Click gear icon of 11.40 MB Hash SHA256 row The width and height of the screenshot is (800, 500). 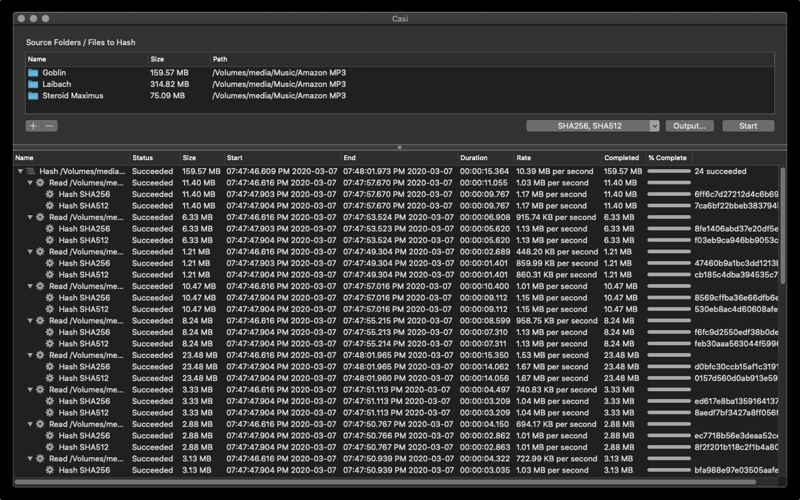click(x=49, y=194)
